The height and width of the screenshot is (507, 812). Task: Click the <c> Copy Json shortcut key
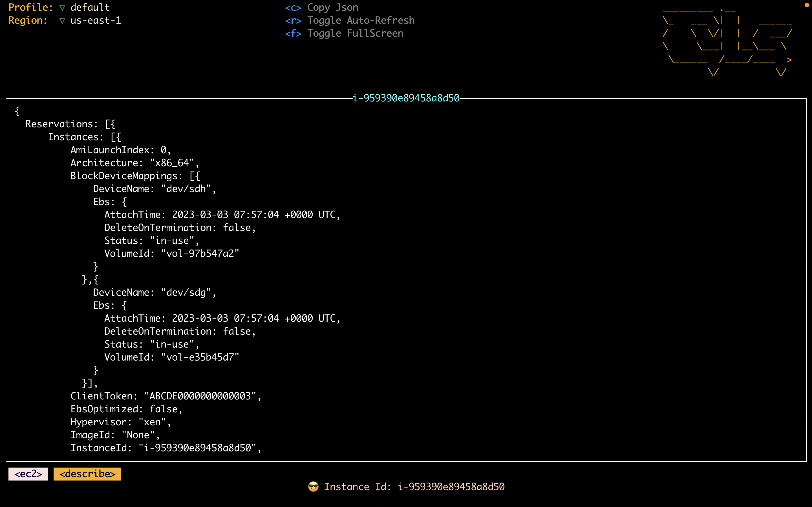293,7
